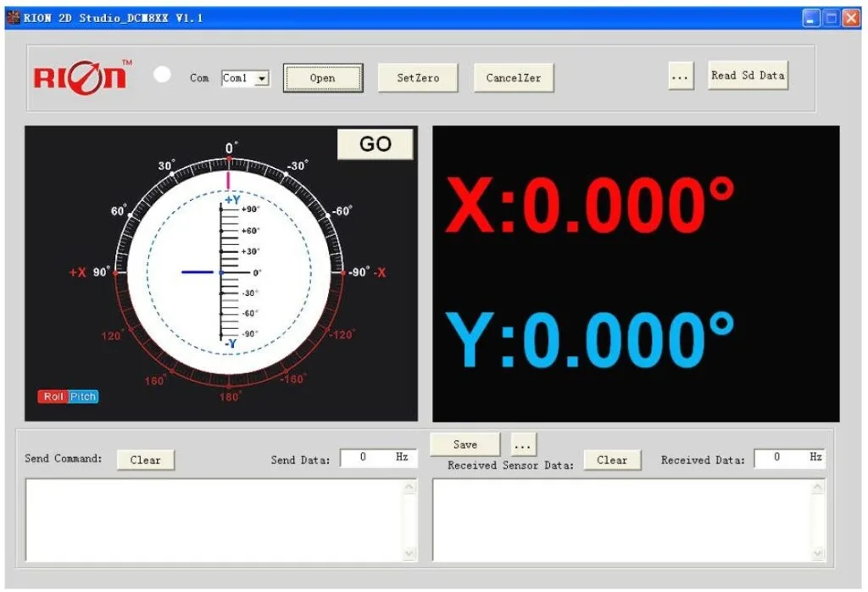The image size is (868, 592).
Task: Clear the Send Command box
Action: [x=145, y=460]
